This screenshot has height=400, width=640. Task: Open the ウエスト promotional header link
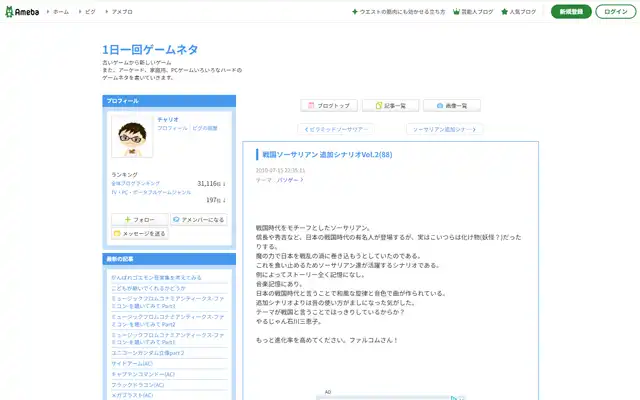click(x=399, y=12)
